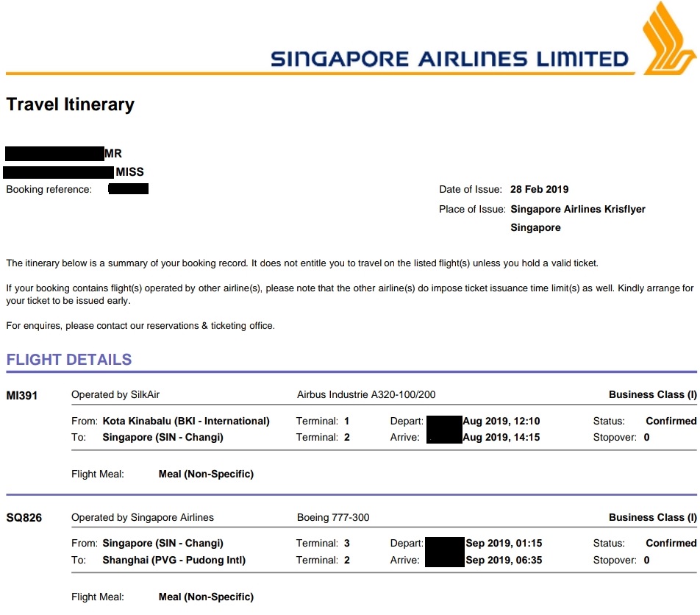Click the Singapore Airlines bird logo
Viewport: 700px width, 615px height.
(x=666, y=37)
